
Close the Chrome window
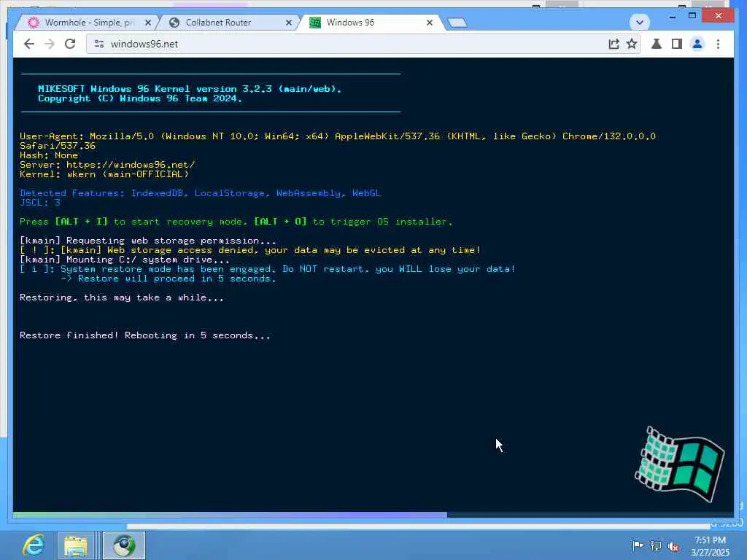(x=718, y=16)
